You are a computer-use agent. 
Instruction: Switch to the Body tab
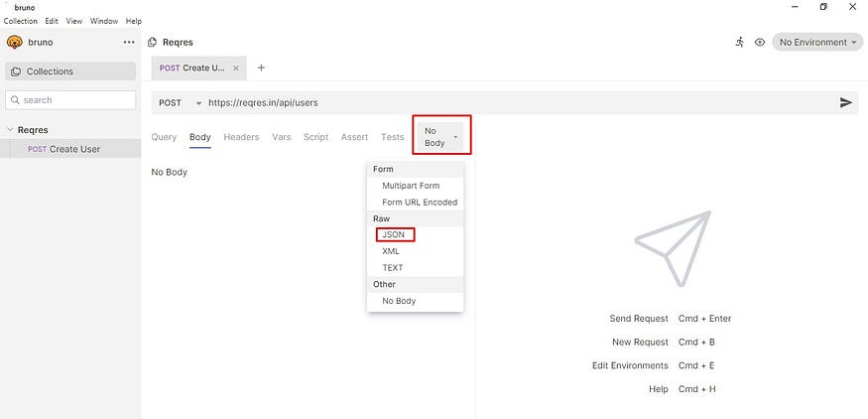click(x=199, y=137)
